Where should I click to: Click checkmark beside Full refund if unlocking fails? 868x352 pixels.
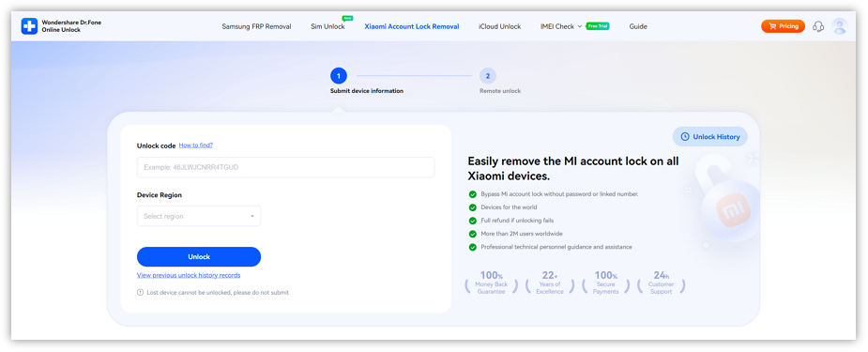[x=472, y=221]
